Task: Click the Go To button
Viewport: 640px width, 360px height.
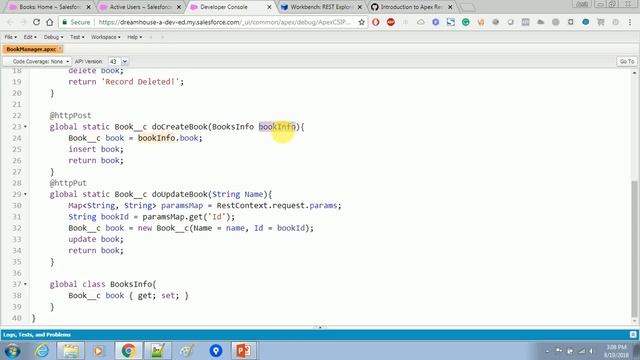Action: click(x=627, y=61)
